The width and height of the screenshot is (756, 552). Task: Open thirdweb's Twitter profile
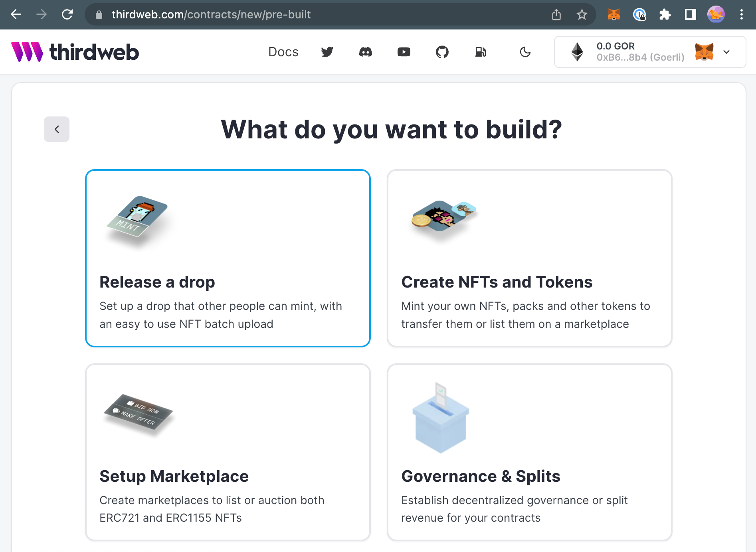327,52
